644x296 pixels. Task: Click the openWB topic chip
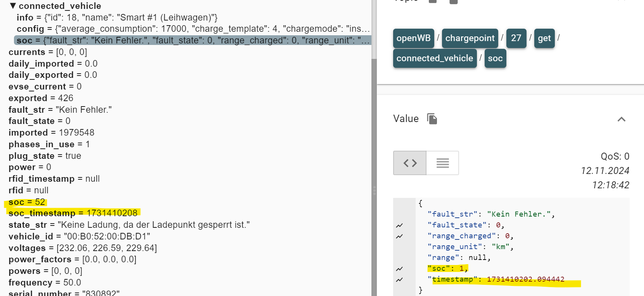point(413,38)
